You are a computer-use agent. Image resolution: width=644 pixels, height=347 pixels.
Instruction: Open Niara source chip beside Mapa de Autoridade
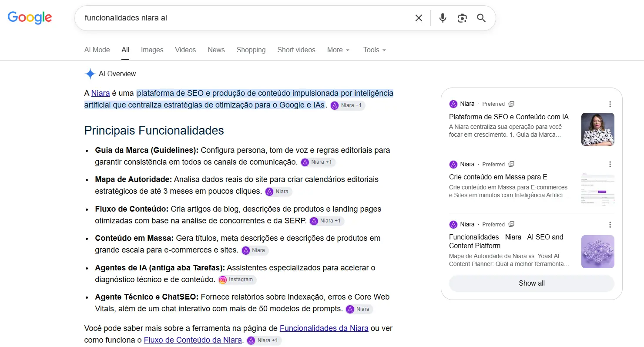click(x=278, y=192)
